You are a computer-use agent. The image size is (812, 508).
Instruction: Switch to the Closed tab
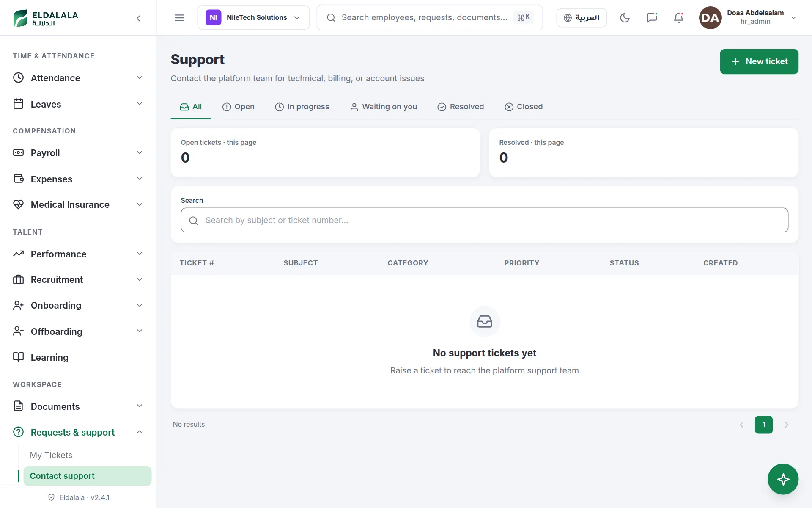tap(524, 107)
